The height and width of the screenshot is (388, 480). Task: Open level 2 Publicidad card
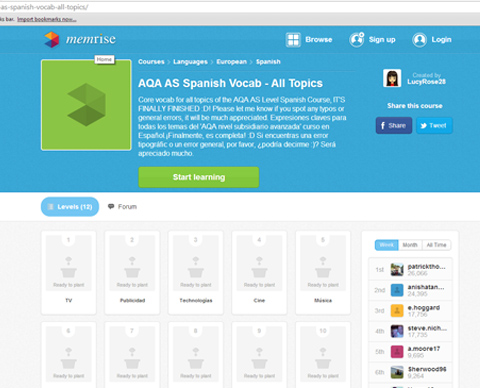point(132,273)
